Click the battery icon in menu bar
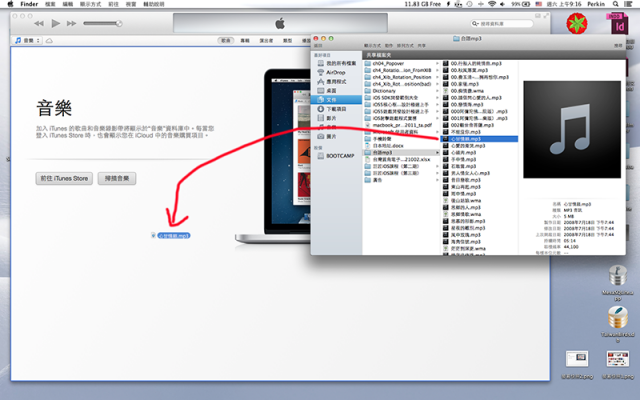Image resolution: width=640 pixels, height=400 pixels. click(526, 4)
